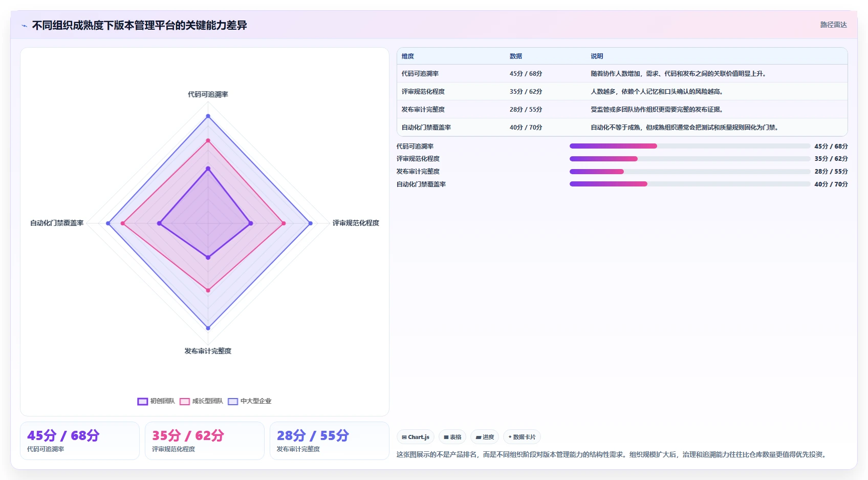Click the 发布审计完整度 label in the progress list
Viewport: 868px width, 480px height.
pyautogui.click(x=418, y=172)
